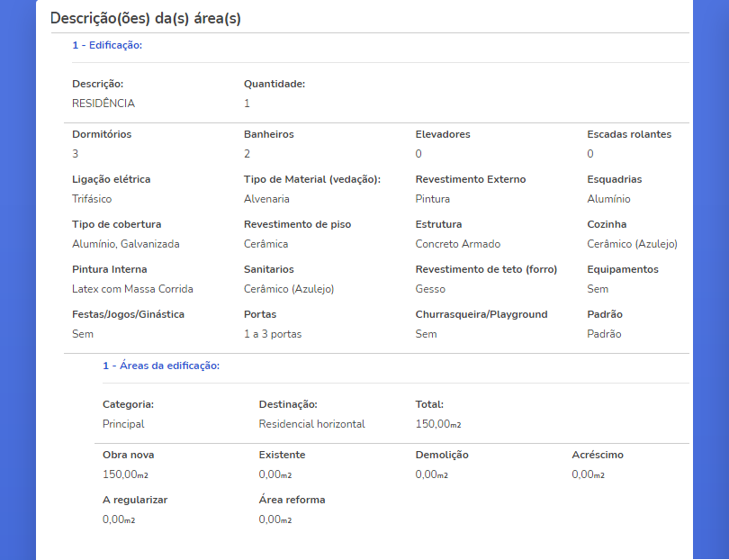Select the 'Residencial horizontal' destination value

311,424
